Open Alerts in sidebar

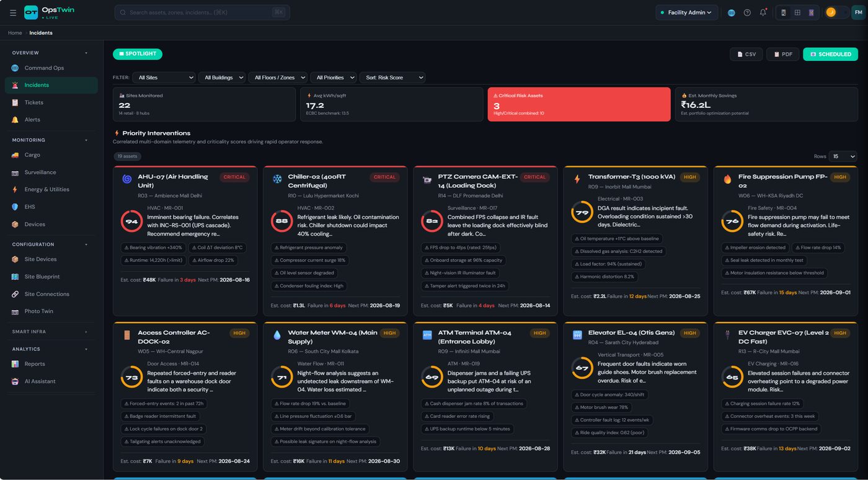click(x=51, y=120)
